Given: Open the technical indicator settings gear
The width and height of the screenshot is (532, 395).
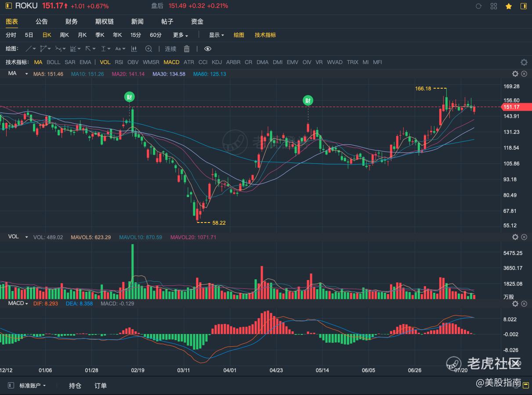Looking at the screenshot, I should tap(524, 62).
